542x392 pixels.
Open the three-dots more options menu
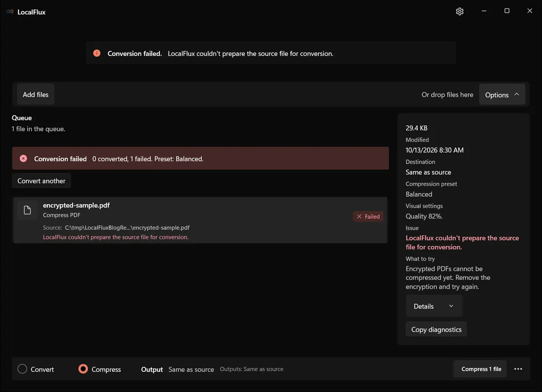coord(518,369)
